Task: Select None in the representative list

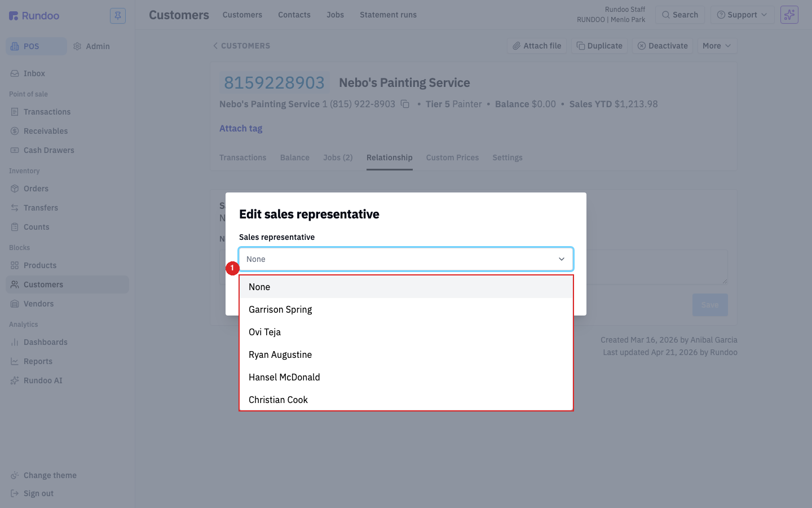Action: pos(406,287)
